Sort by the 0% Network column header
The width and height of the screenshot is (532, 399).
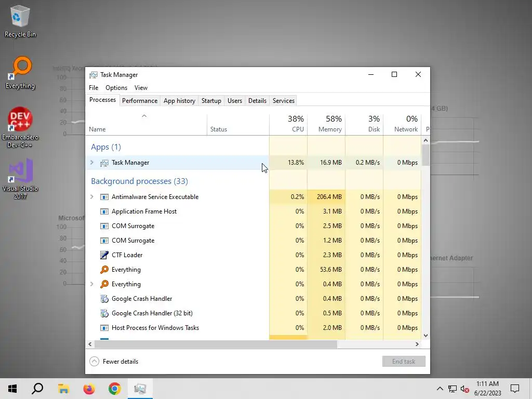[x=403, y=125]
